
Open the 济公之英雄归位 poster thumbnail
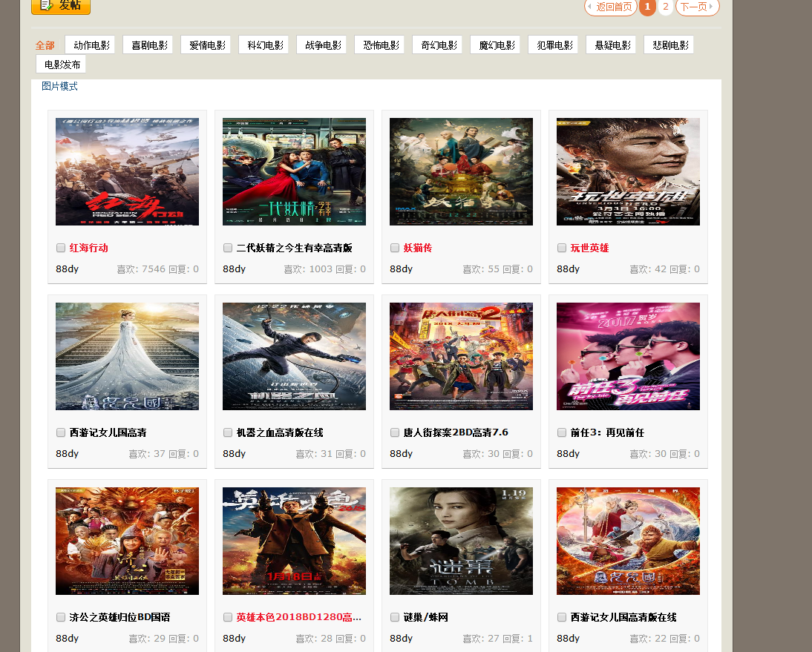(x=128, y=541)
